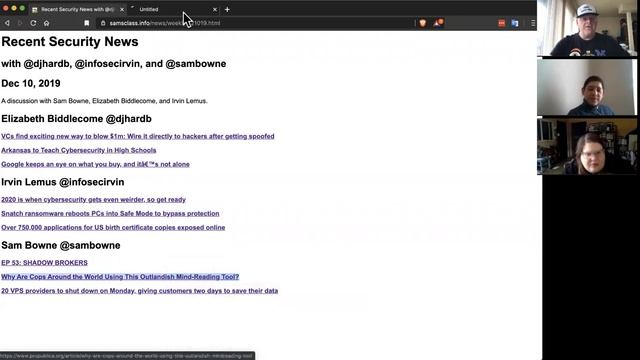Click the 'with @djhardb, @infosecirvin' subtitle
This screenshot has height=360, width=640.
113,64
